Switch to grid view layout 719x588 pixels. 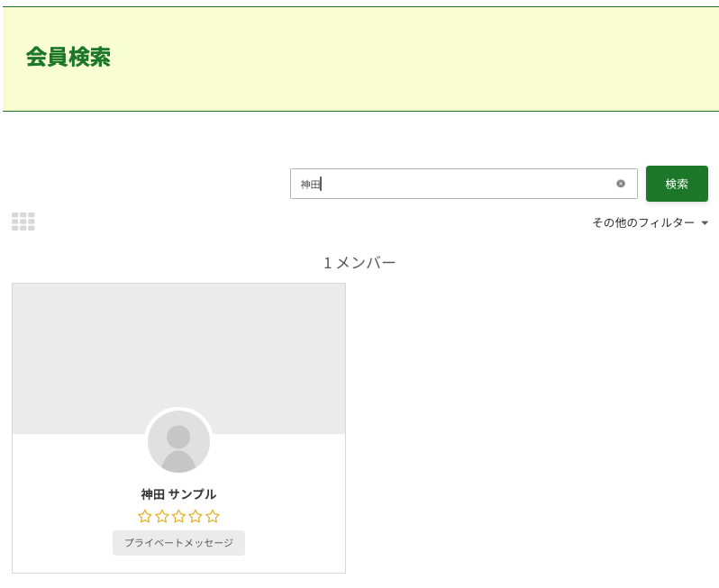[x=23, y=222]
